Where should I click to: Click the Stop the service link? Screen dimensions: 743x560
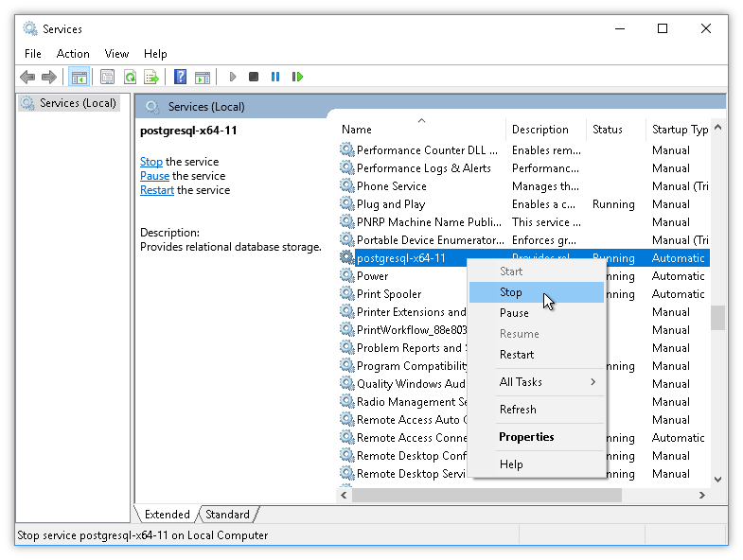(x=151, y=162)
